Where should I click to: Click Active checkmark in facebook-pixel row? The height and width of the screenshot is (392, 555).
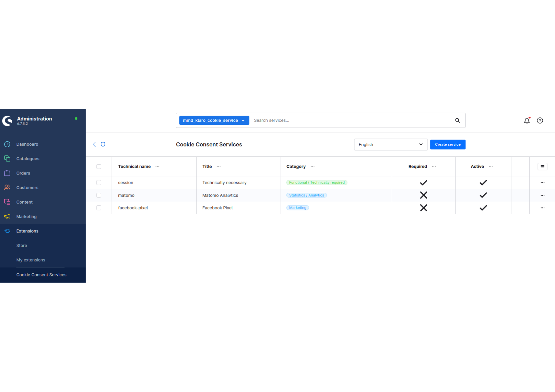point(483,208)
